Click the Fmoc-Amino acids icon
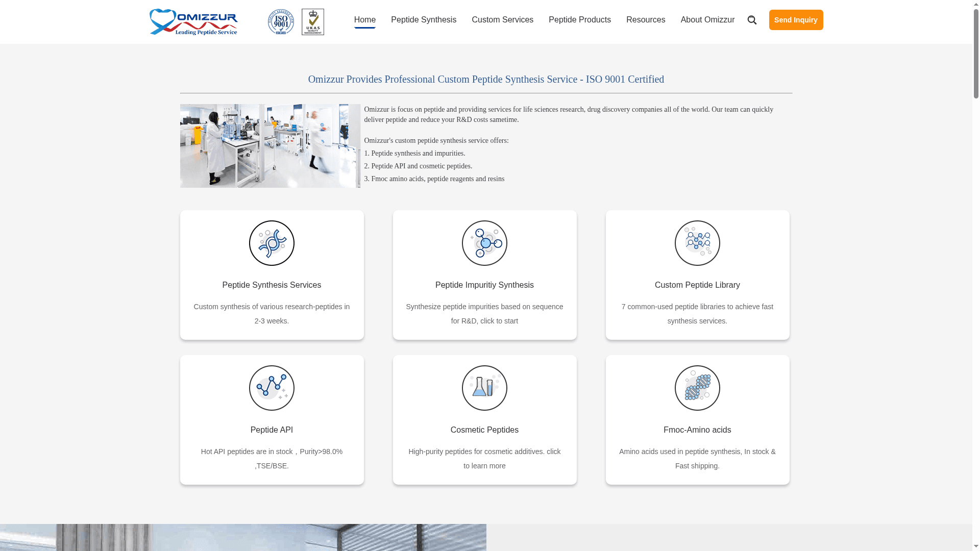Image resolution: width=980 pixels, height=551 pixels. 697,388
